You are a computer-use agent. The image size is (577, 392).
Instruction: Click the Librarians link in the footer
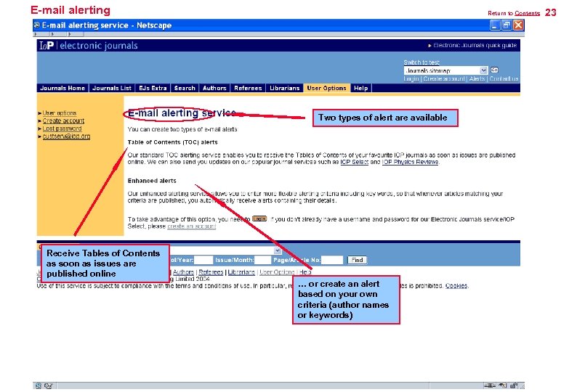pos(241,272)
